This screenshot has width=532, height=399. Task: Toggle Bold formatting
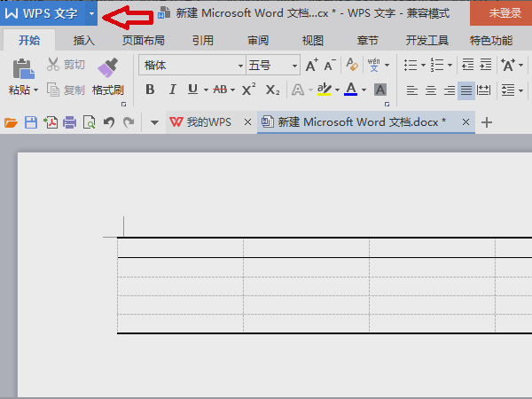click(x=150, y=90)
